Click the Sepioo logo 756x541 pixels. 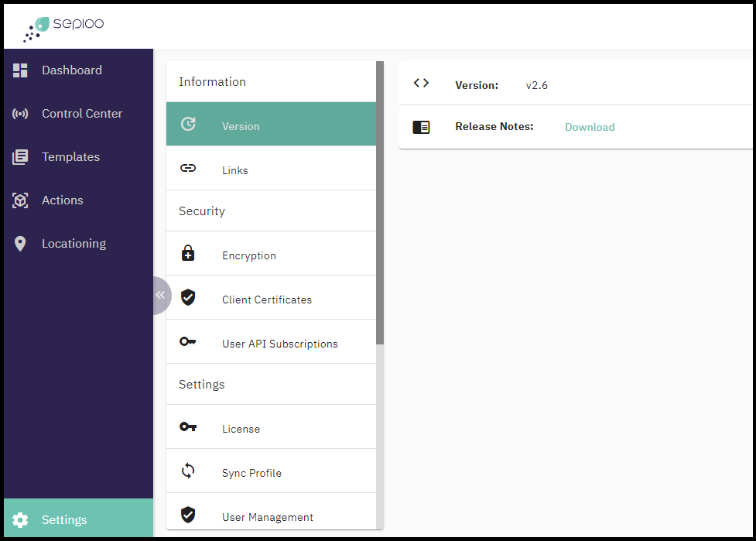click(x=63, y=26)
